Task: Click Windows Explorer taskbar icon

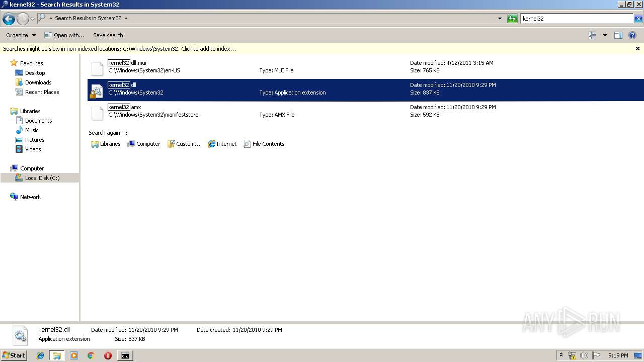Action: [x=57, y=355]
